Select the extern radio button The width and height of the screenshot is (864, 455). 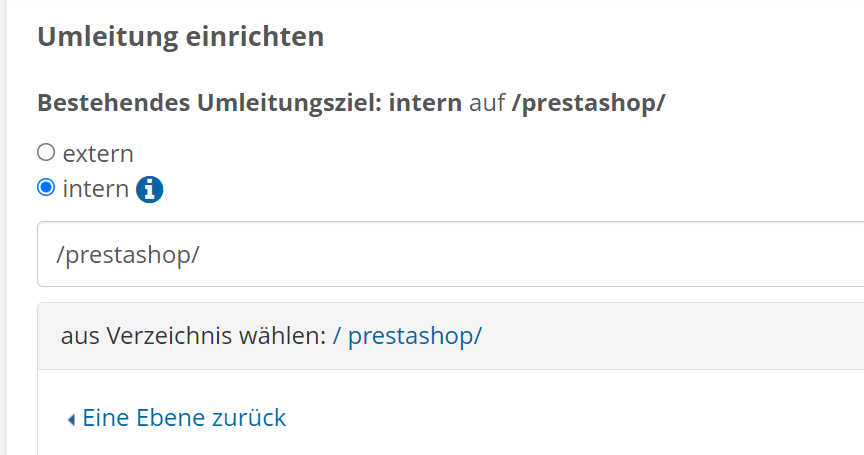coord(45,153)
